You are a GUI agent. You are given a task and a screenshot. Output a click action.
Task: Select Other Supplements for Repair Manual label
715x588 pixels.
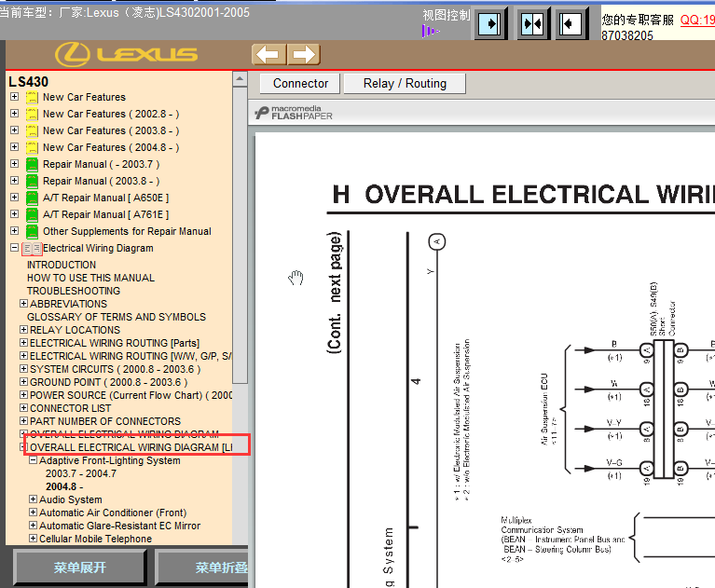tap(127, 231)
